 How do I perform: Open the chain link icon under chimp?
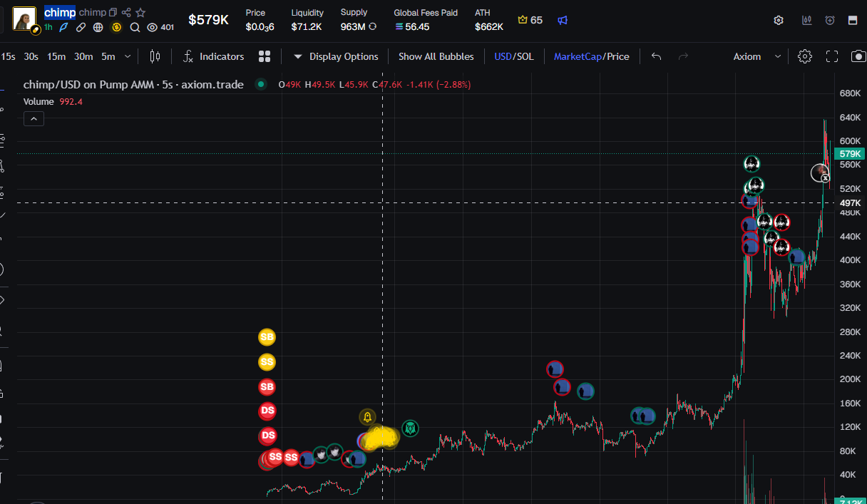pyautogui.click(x=81, y=27)
